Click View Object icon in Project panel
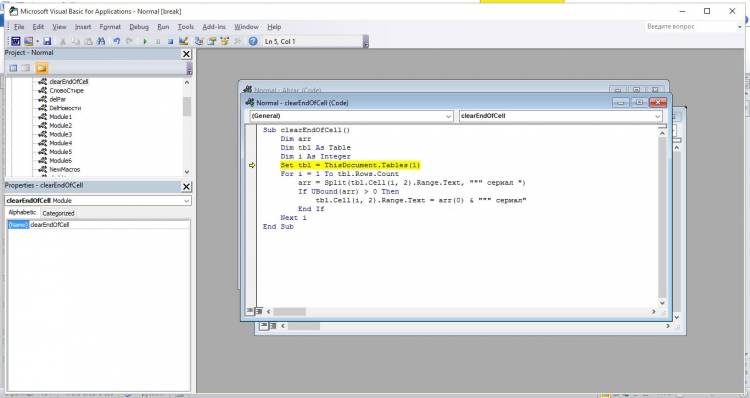This screenshot has width=750, height=398. coord(26,68)
